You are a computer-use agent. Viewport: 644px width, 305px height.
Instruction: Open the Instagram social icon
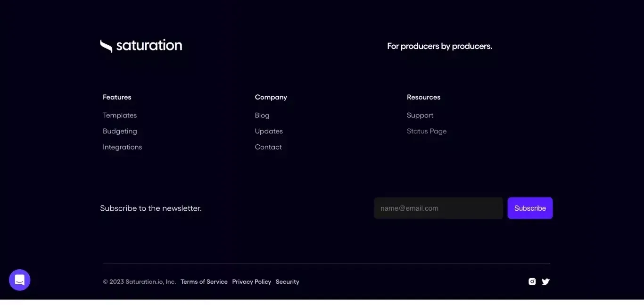click(x=532, y=281)
